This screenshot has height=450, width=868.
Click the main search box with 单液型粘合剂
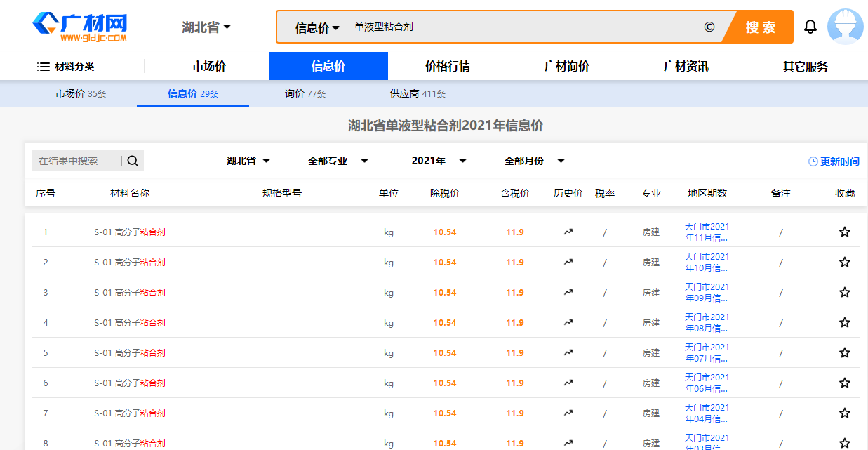click(523, 27)
